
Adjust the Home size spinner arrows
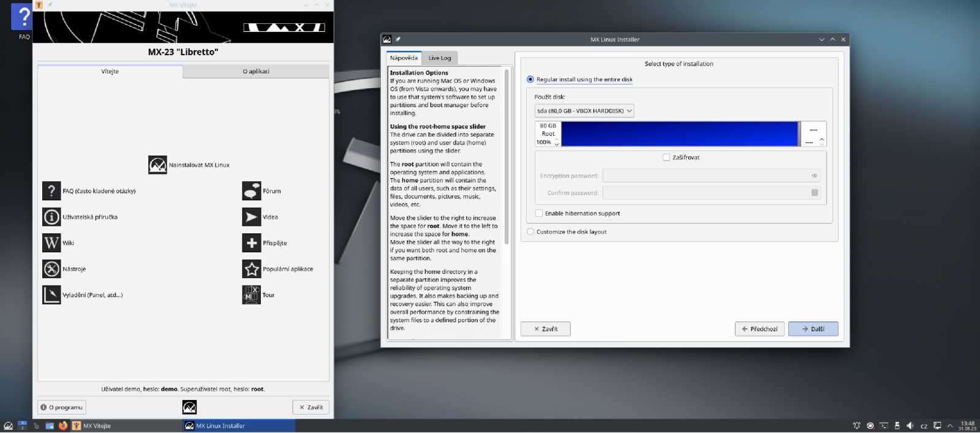pyautogui.click(x=822, y=141)
